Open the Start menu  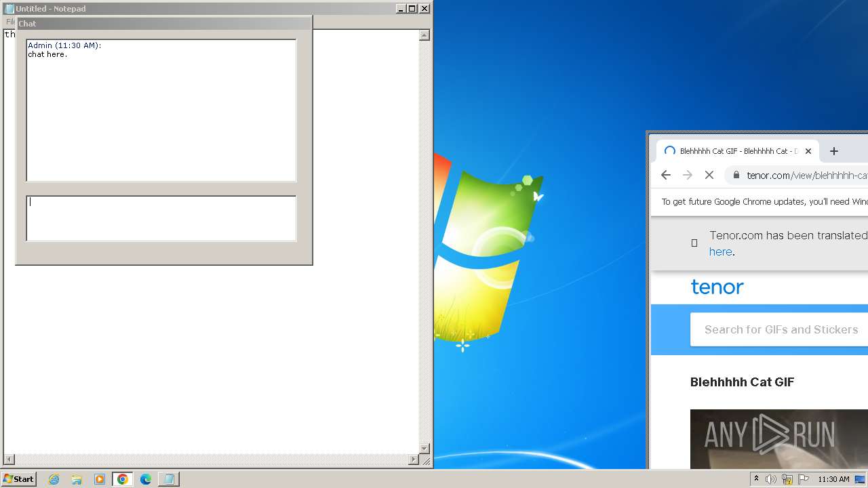[18, 479]
